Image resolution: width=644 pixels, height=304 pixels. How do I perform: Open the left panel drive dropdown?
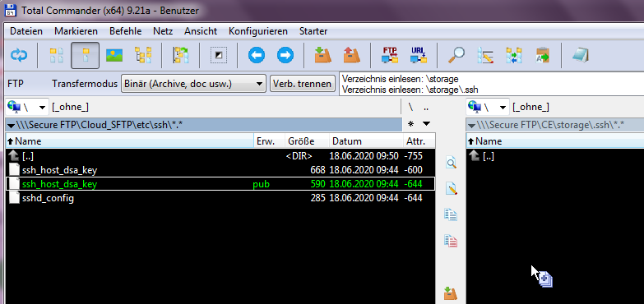click(x=27, y=108)
